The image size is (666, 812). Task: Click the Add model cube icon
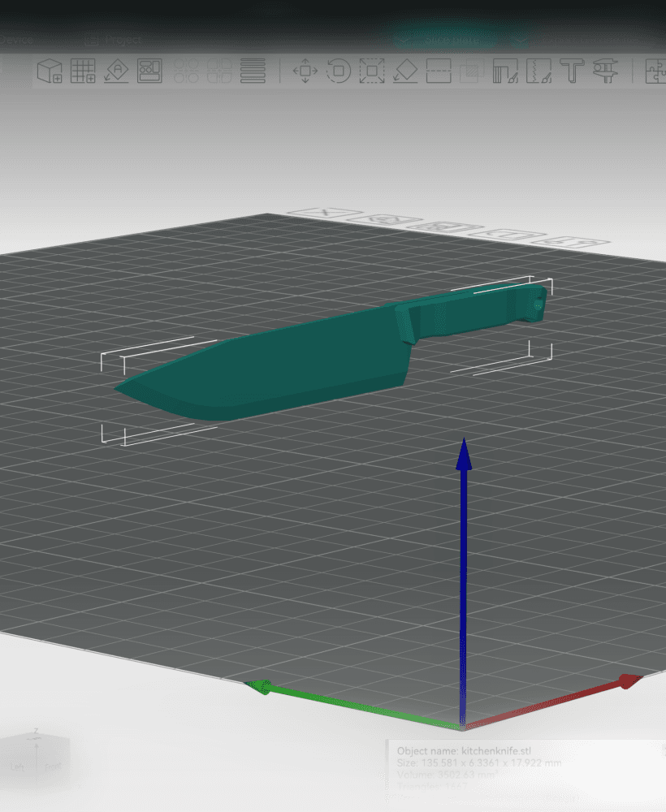tap(50, 71)
